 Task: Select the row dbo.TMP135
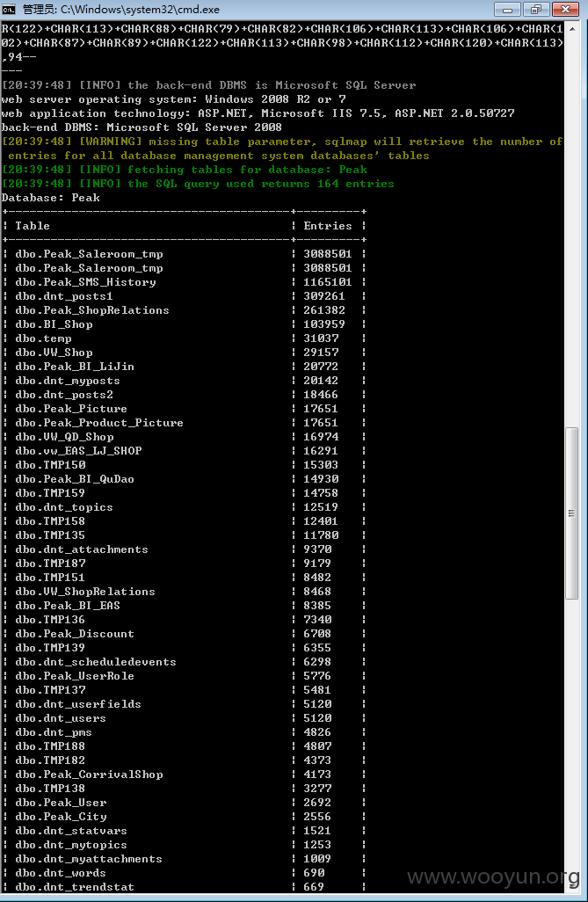tap(184, 535)
